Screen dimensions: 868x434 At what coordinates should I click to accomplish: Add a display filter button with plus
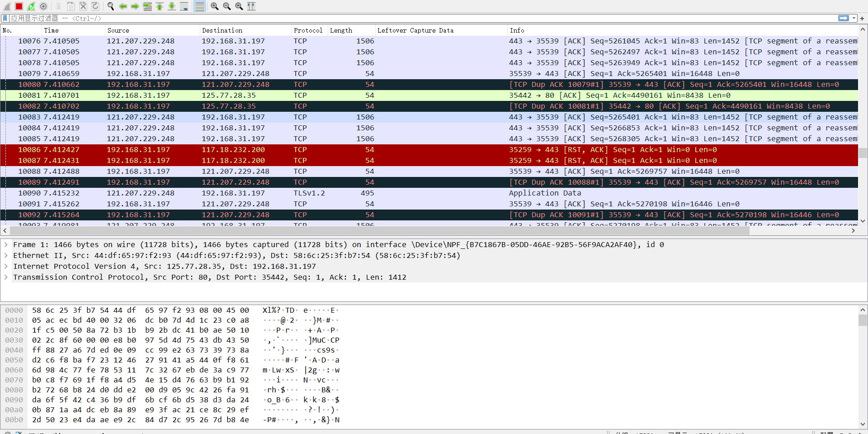(x=862, y=18)
